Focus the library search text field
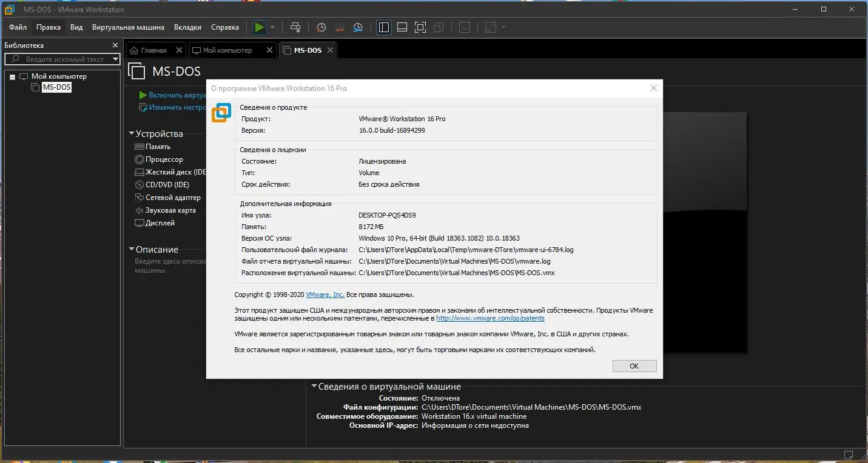 (x=62, y=59)
